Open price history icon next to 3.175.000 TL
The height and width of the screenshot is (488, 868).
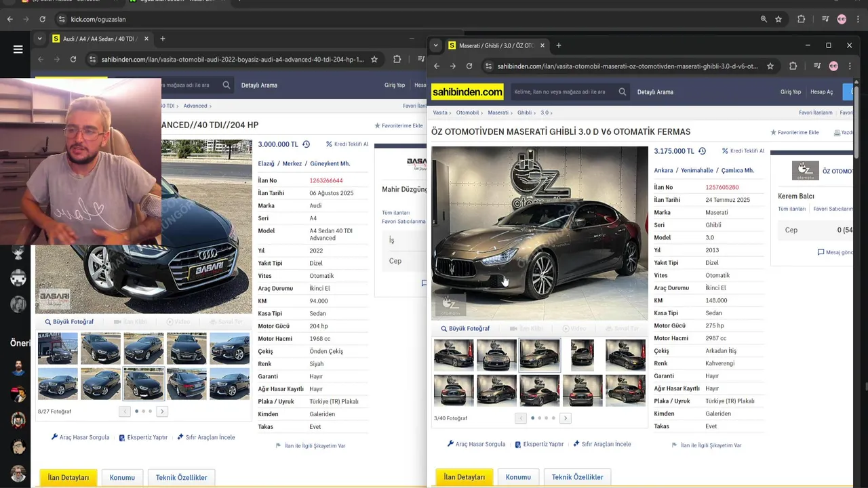[702, 151]
